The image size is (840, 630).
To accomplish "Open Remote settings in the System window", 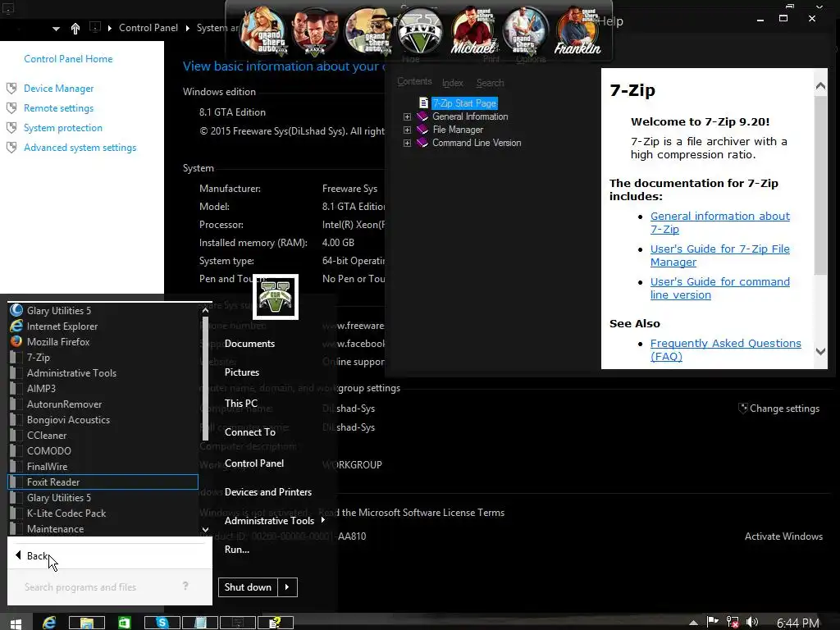I will click(59, 108).
